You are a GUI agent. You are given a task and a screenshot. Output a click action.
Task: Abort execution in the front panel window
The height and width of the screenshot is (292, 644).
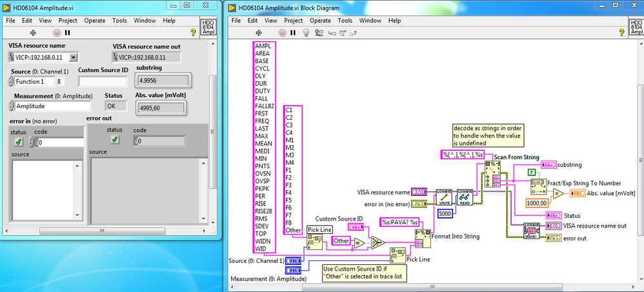tap(57, 33)
